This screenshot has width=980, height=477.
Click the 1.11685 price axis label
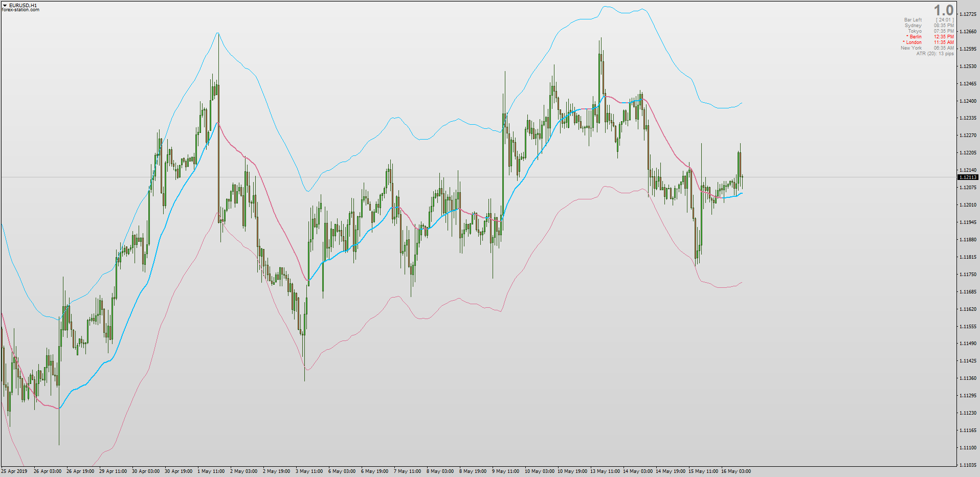(x=968, y=292)
